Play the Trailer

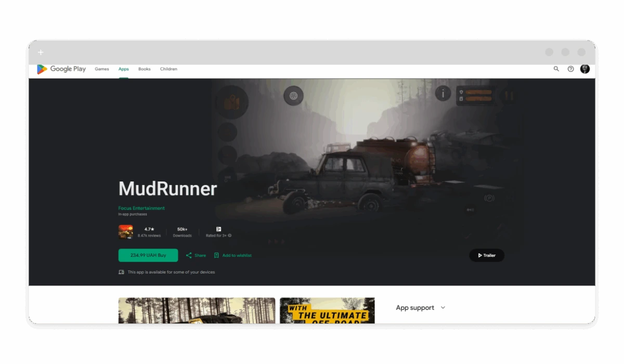point(487,255)
